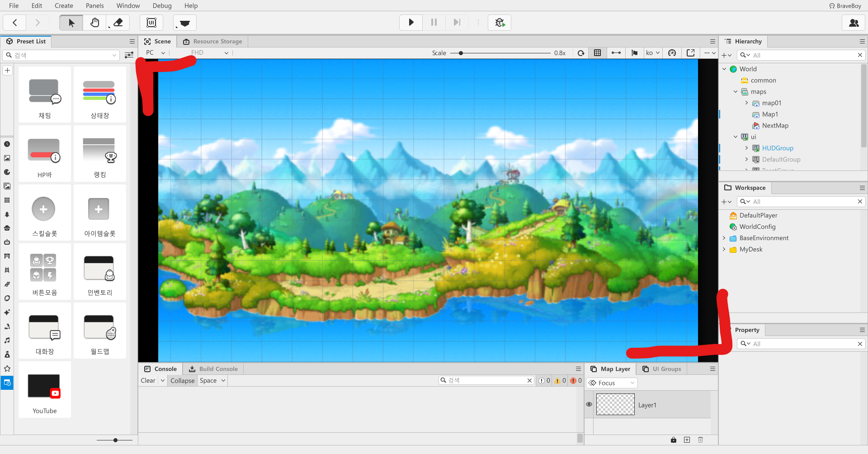Activate the hand pan tool
The height and width of the screenshot is (454, 868).
(x=94, y=23)
